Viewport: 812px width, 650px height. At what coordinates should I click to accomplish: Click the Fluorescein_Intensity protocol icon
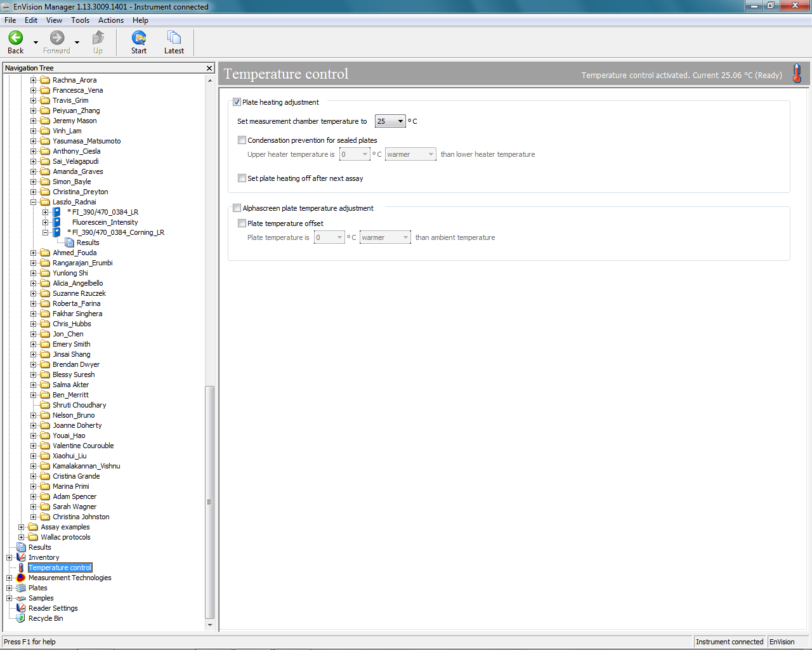point(56,222)
